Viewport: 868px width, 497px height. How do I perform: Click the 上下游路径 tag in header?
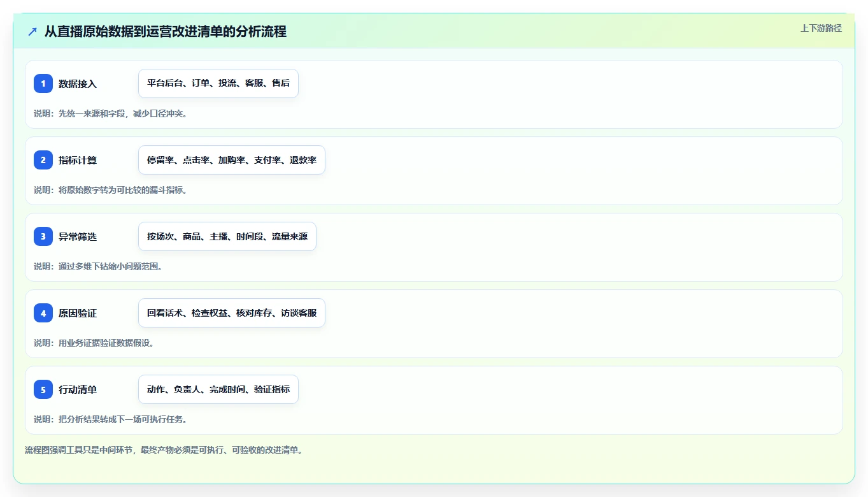(821, 28)
